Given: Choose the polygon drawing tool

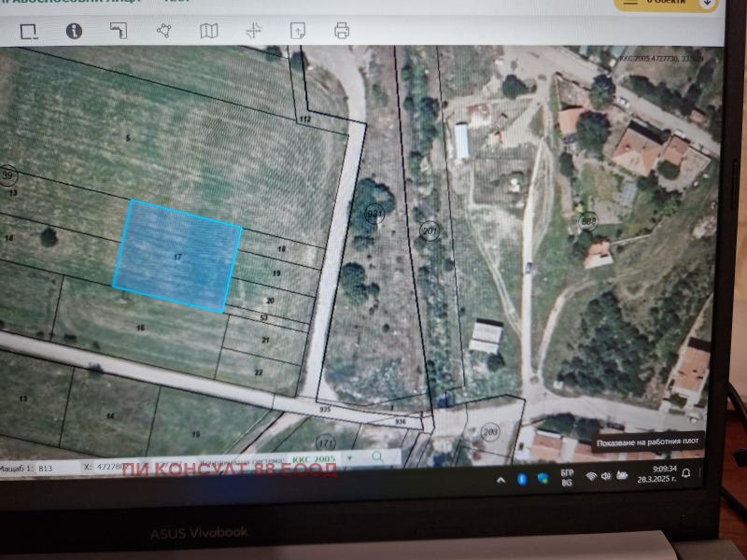Looking at the screenshot, I should click(x=164, y=31).
